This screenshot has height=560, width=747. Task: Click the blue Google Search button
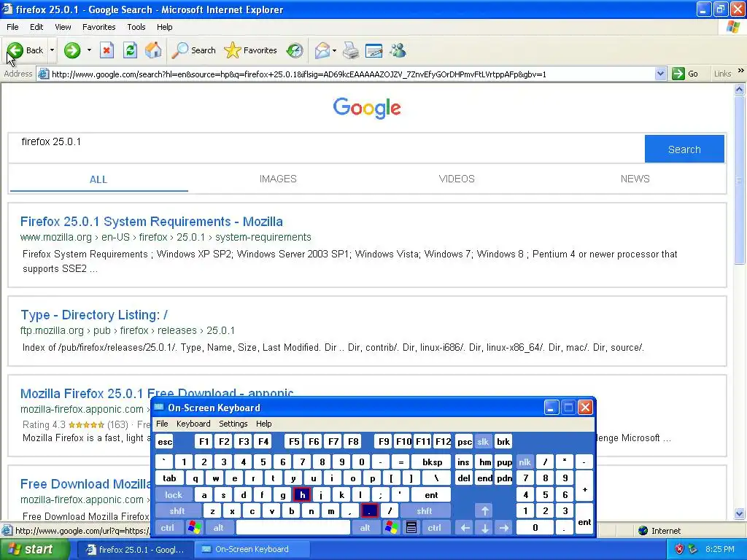tap(684, 149)
